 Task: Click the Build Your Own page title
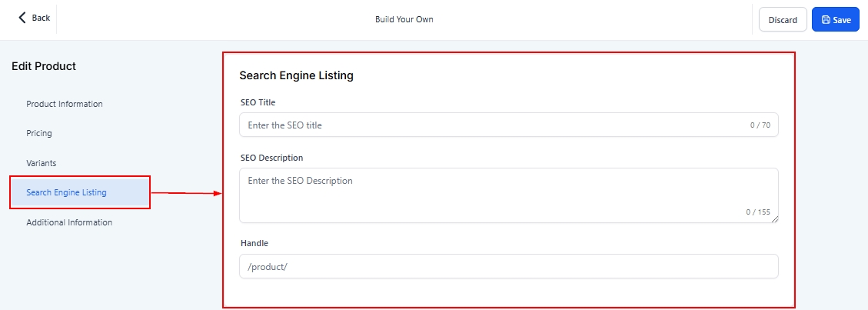coord(404,19)
